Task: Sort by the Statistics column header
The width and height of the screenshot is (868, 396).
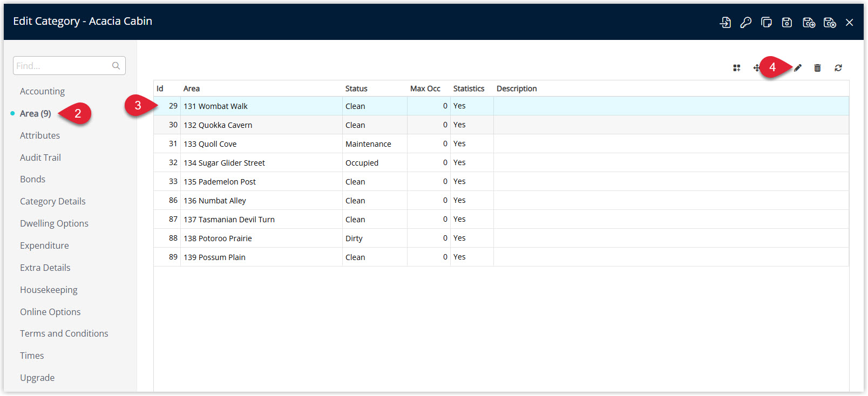Action: (469, 88)
